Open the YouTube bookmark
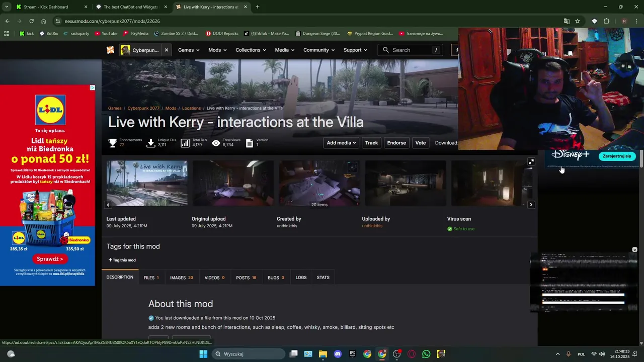The image size is (644, 362). [x=106, y=34]
